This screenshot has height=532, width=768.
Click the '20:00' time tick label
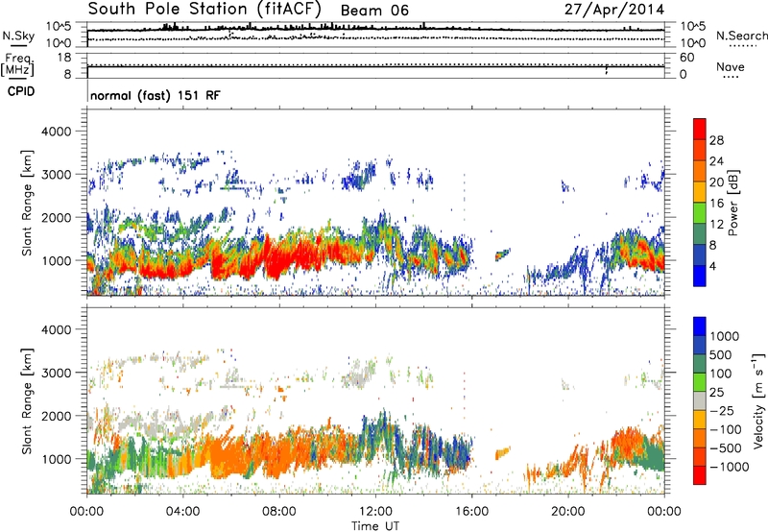pos(568,512)
